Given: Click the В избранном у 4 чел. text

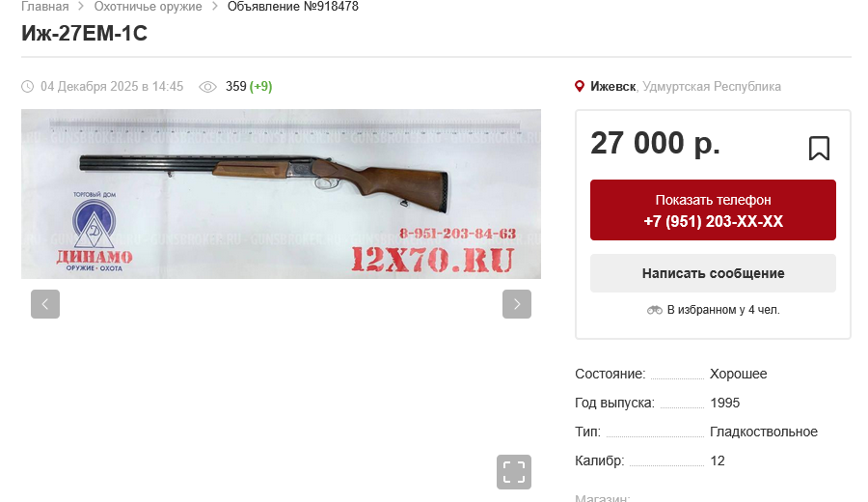Looking at the screenshot, I should coord(723,310).
